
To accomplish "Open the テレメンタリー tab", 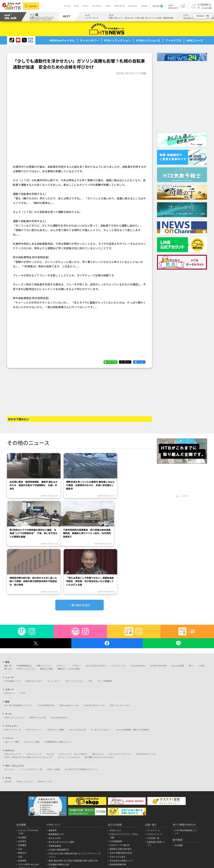I will 89,40.
